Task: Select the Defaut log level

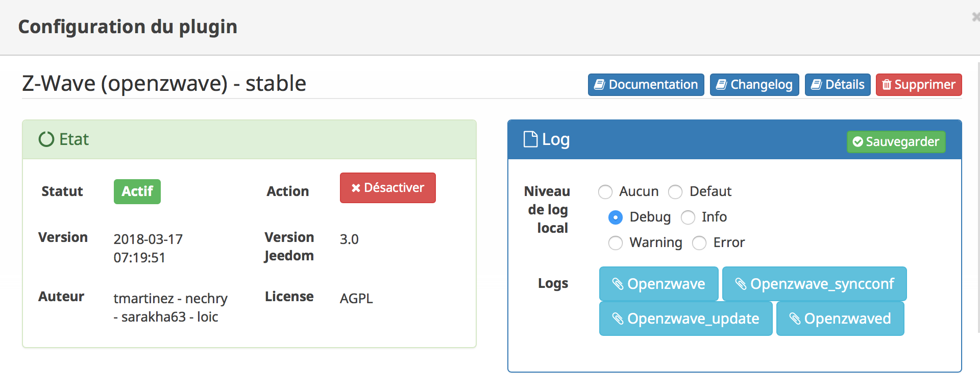Action: [x=675, y=192]
